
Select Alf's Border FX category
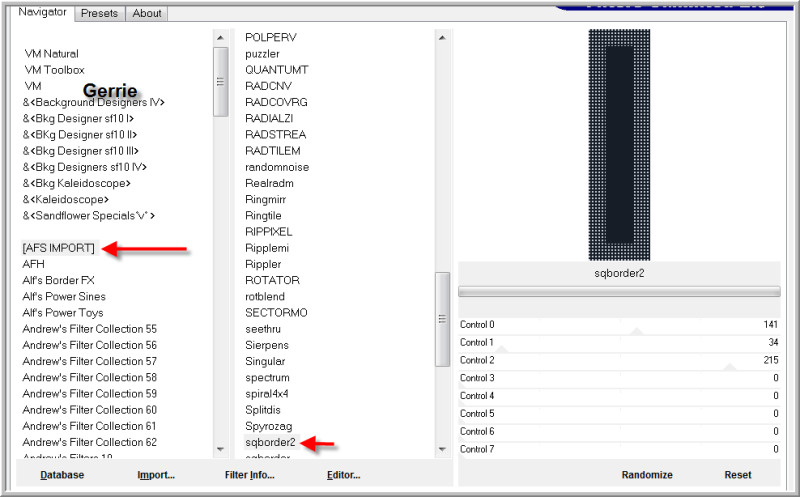pos(58,281)
